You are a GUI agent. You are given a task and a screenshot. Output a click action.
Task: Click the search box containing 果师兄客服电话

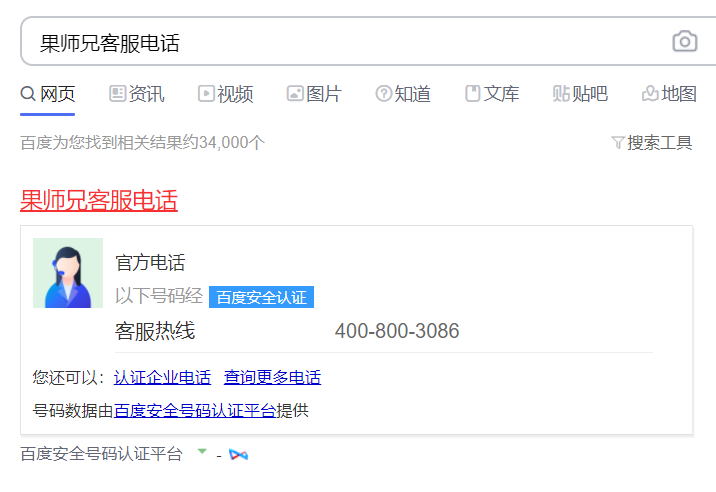pos(368,41)
